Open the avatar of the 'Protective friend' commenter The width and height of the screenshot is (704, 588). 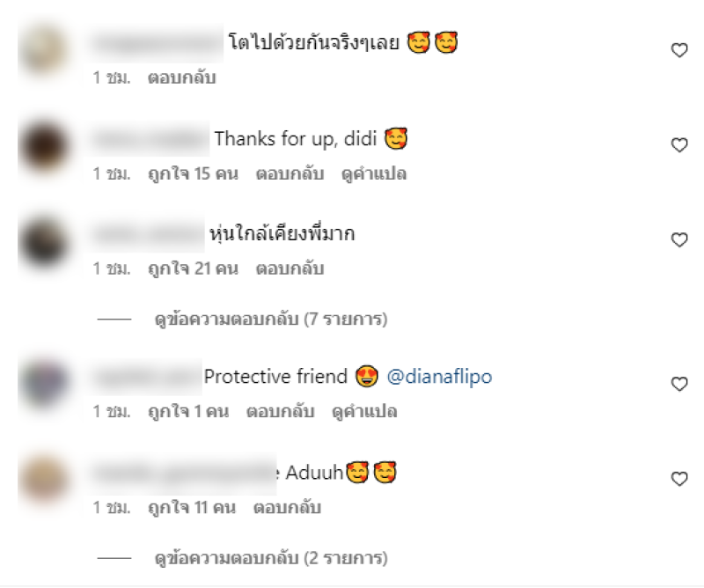44,384
